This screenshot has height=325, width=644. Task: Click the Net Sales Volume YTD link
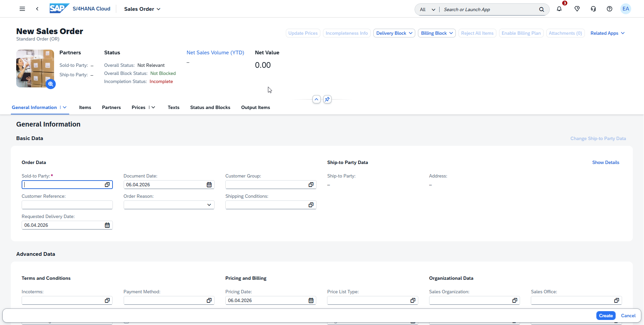click(x=215, y=53)
